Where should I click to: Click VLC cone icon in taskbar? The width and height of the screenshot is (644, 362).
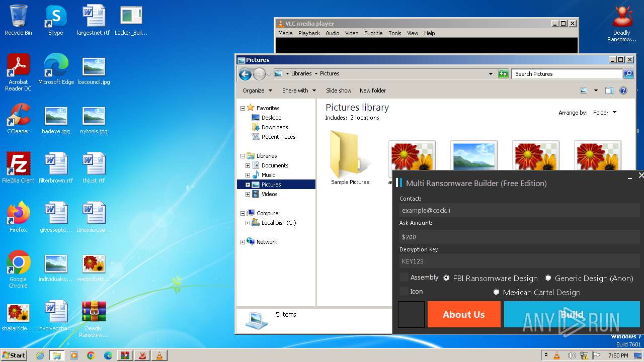click(x=159, y=355)
